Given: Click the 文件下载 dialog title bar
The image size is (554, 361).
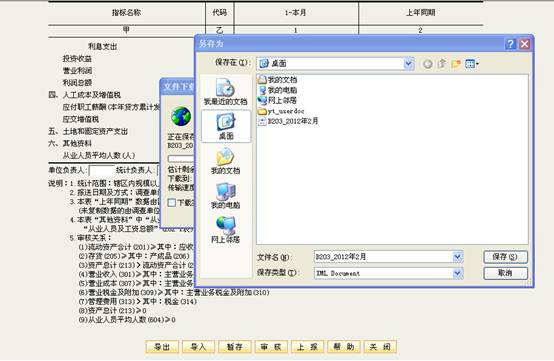Looking at the screenshot, I should tap(177, 87).
